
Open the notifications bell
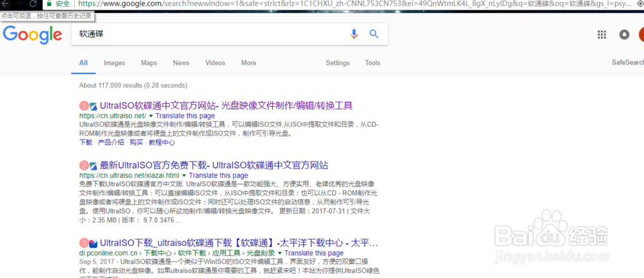click(624, 35)
